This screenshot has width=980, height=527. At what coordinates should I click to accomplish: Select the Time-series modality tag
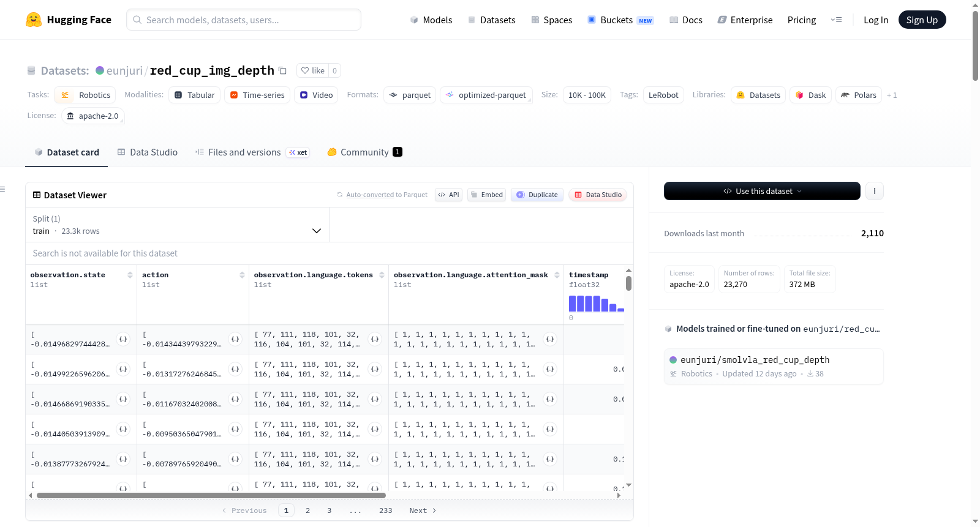coord(257,95)
